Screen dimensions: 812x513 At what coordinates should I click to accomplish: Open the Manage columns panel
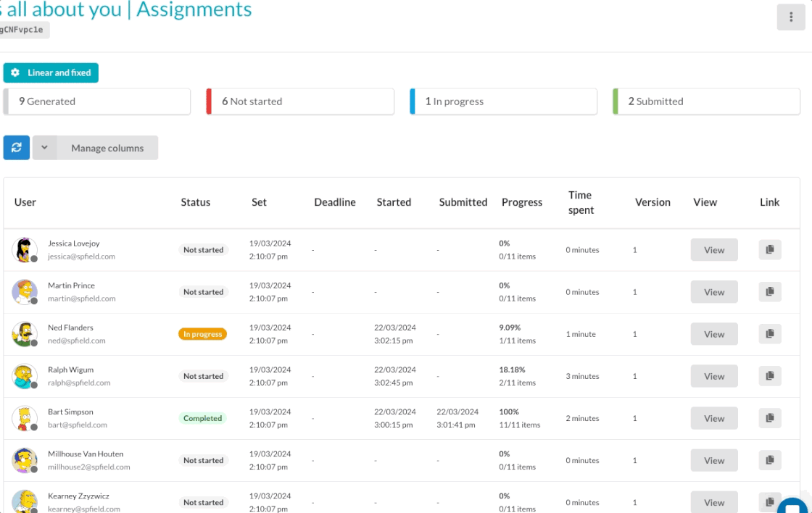coord(107,147)
